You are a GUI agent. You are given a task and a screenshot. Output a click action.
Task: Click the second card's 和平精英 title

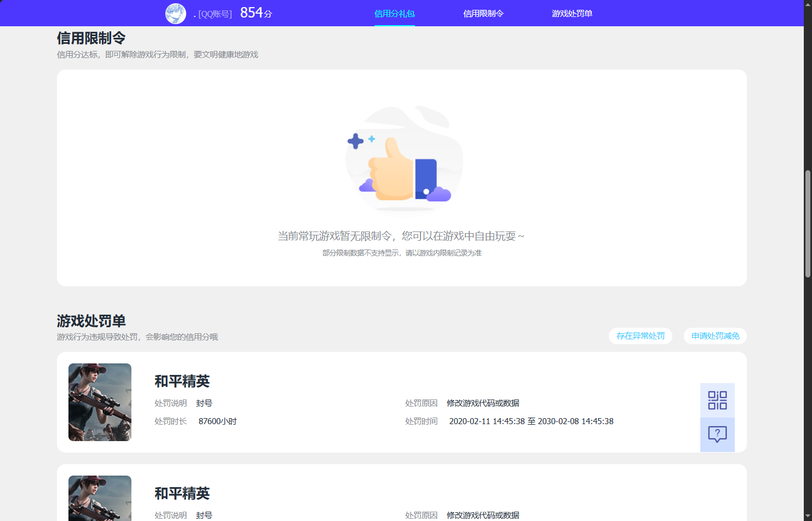(182, 494)
